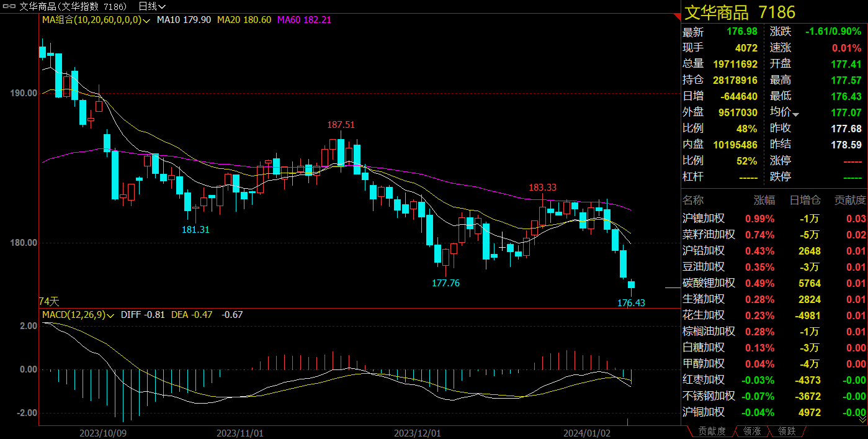Click the 最高 value 177.57
Viewport: 868px width, 439px height.
(846, 81)
